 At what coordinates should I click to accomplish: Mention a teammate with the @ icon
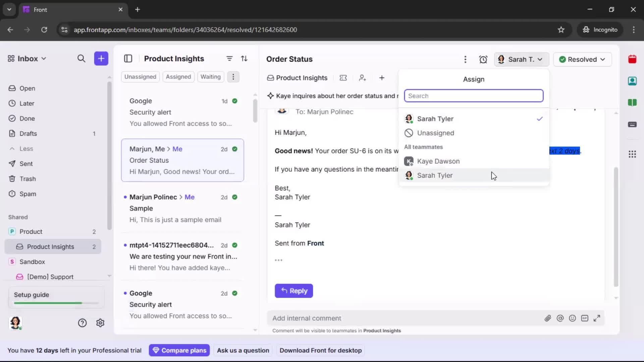[x=560, y=318]
